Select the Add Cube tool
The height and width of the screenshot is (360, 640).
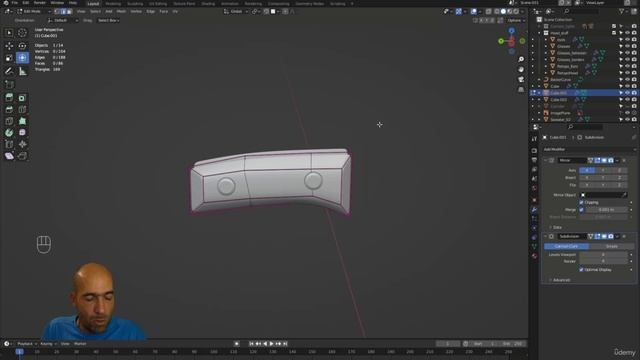(9, 84)
